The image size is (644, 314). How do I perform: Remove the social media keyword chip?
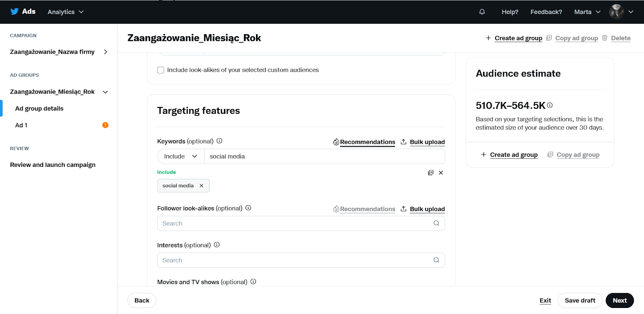[202, 186]
